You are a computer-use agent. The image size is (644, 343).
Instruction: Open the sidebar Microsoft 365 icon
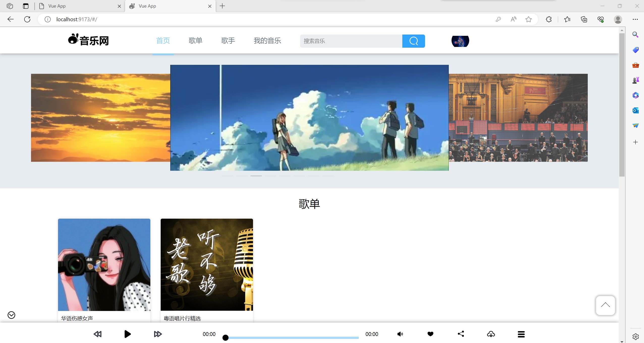(635, 95)
